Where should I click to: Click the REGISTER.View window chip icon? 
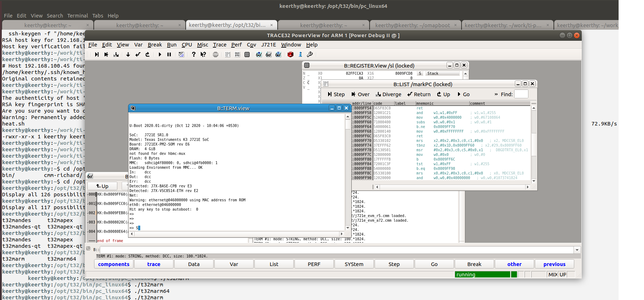[x=307, y=65]
